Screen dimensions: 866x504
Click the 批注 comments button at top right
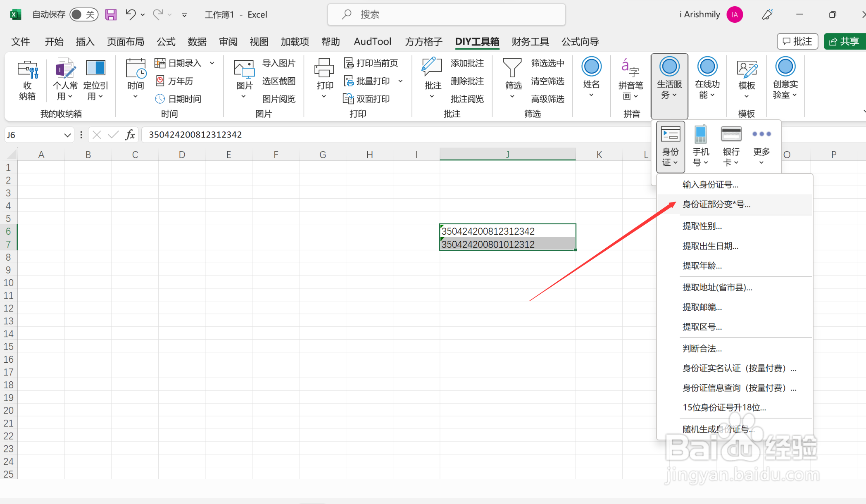pyautogui.click(x=797, y=41)
